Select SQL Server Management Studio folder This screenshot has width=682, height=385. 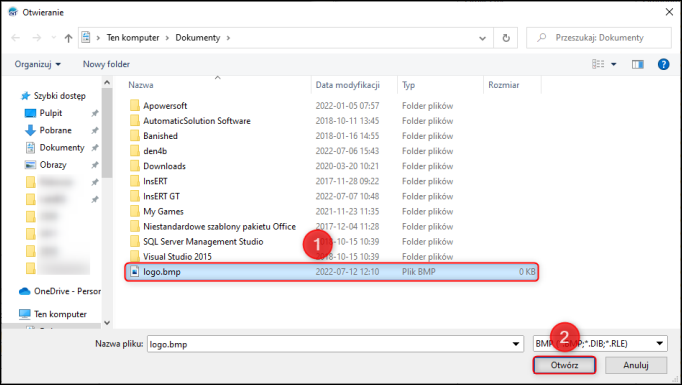203,242
